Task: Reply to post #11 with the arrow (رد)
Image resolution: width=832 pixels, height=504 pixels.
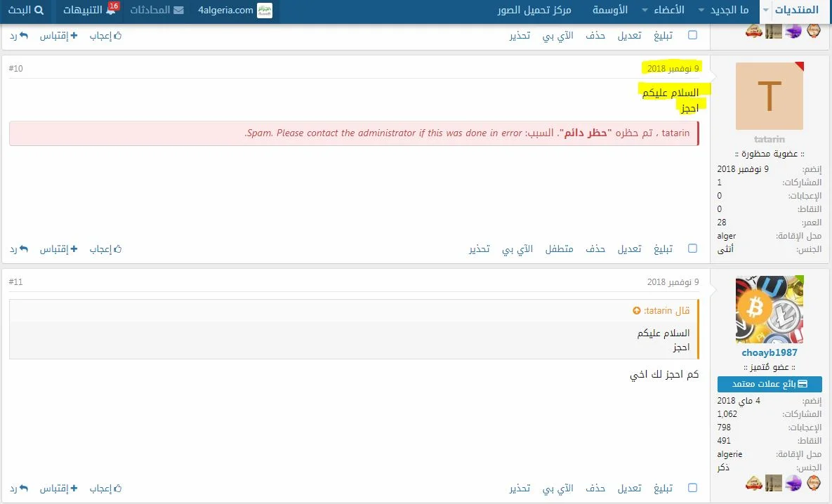Action: click(x=24, y=488)
